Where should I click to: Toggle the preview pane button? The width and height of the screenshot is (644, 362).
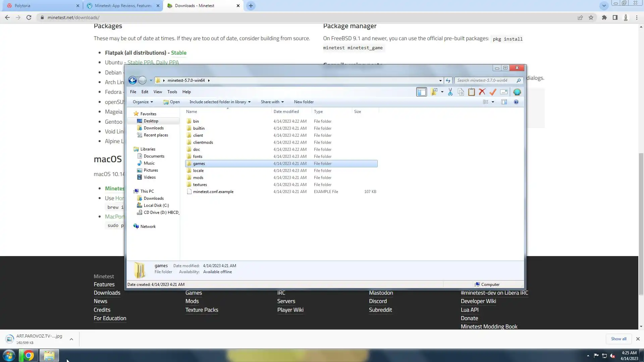504,102
